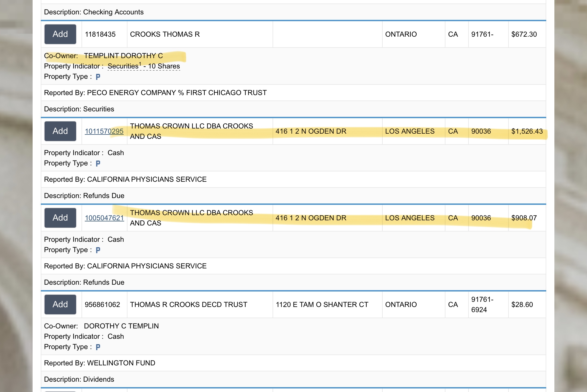
Task: Click Description: Dividends text
Action: click(x=79, y=379)
